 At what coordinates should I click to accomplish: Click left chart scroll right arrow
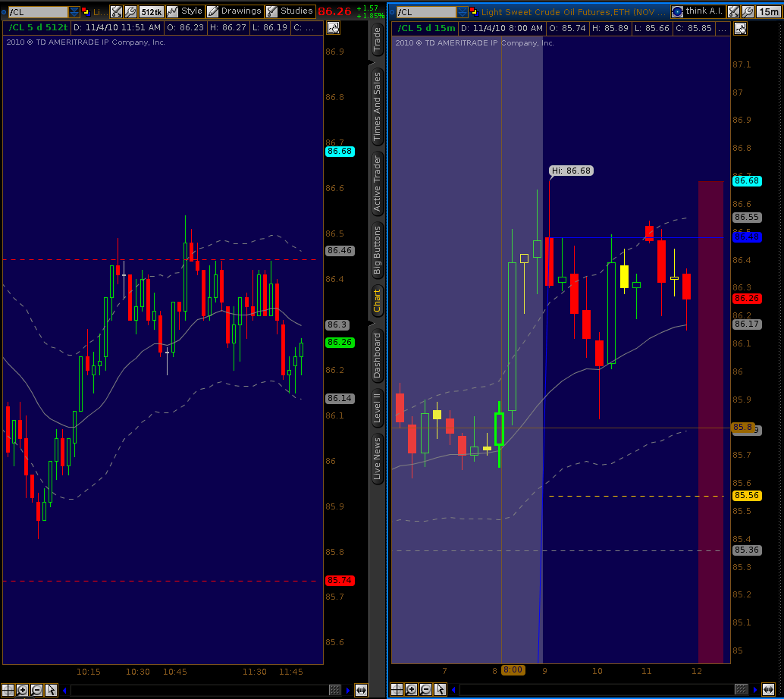point(348,691)
